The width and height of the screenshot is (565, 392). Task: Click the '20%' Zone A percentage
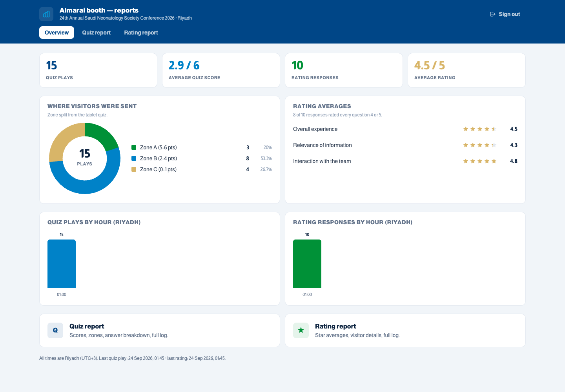(x=268, y=147)
